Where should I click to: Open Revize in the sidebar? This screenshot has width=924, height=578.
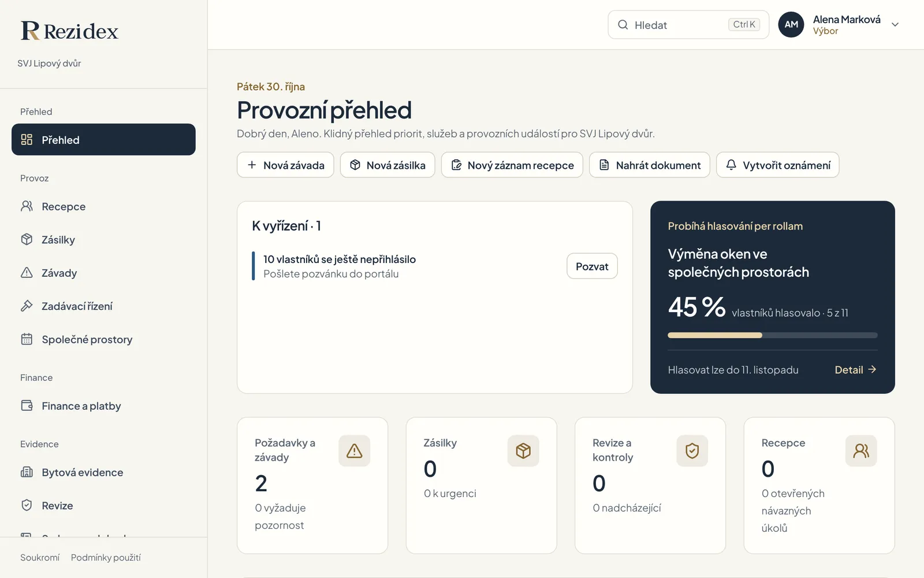coord(103,505)
